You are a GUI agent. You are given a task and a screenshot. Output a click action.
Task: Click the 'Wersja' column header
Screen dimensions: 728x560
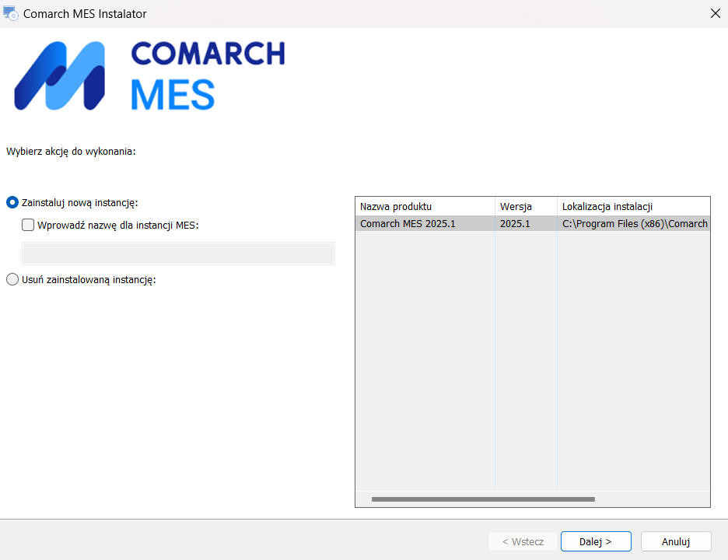coord(525,206)
